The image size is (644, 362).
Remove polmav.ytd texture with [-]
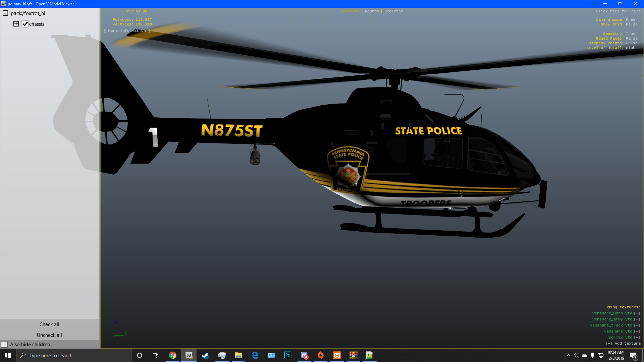click(x=637, y=337)
